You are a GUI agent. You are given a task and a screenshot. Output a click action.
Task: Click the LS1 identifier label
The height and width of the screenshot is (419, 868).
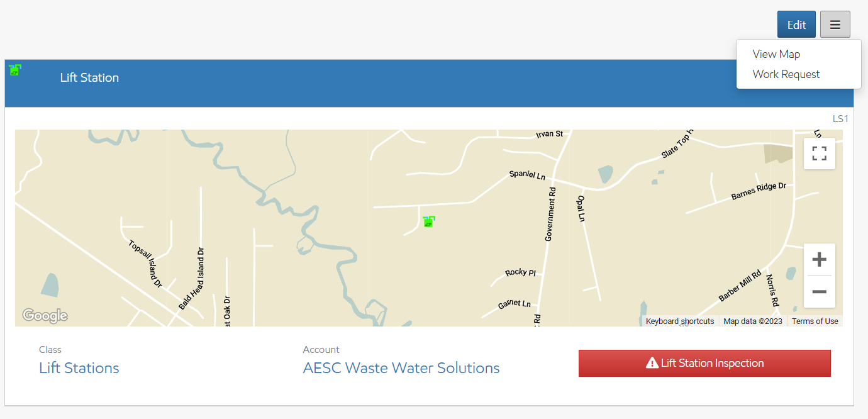pyautogui.click(x=840, y=119)
